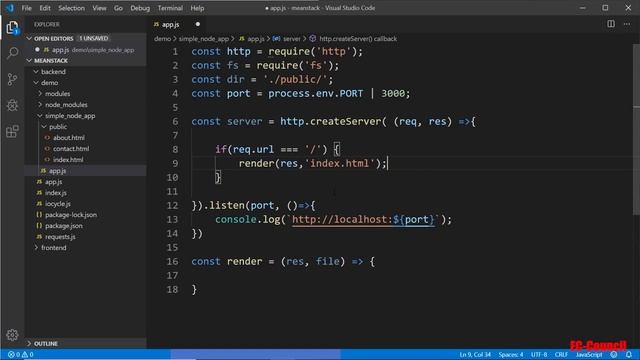Click the editor vertical scrollbar

click(636, 129)
